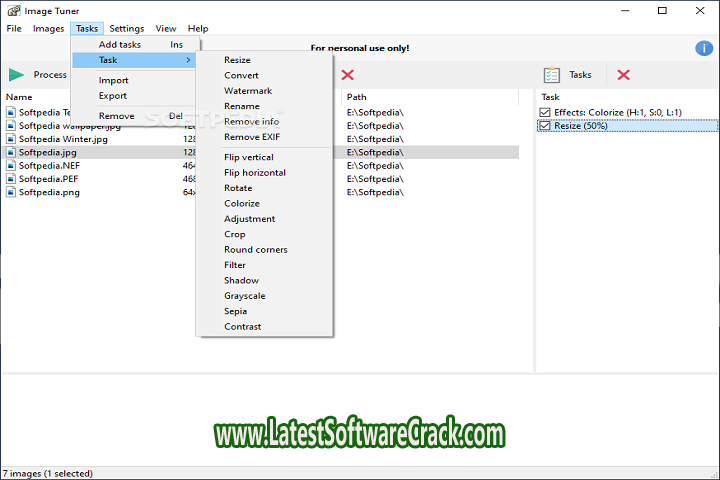This screenshot has width=720, height=480.
Task: Select Sepia task
Action: point(264,311)
